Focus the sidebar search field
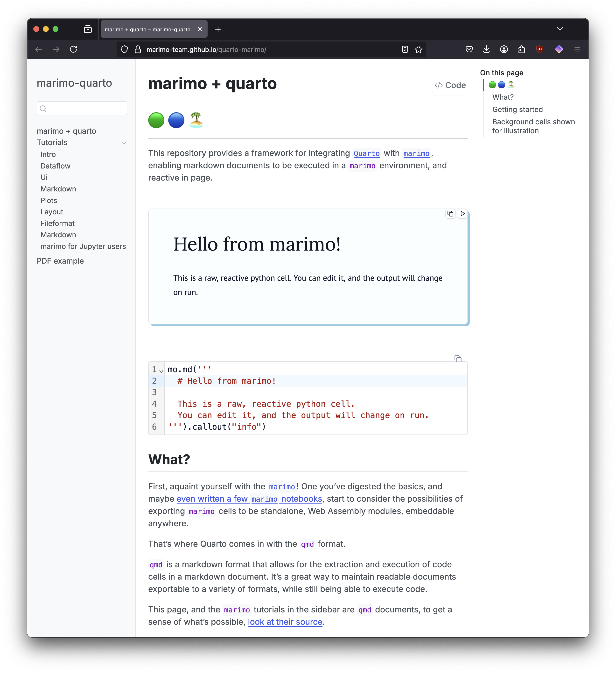The width and height of the screenshot is (616, 673). point(82,108)
